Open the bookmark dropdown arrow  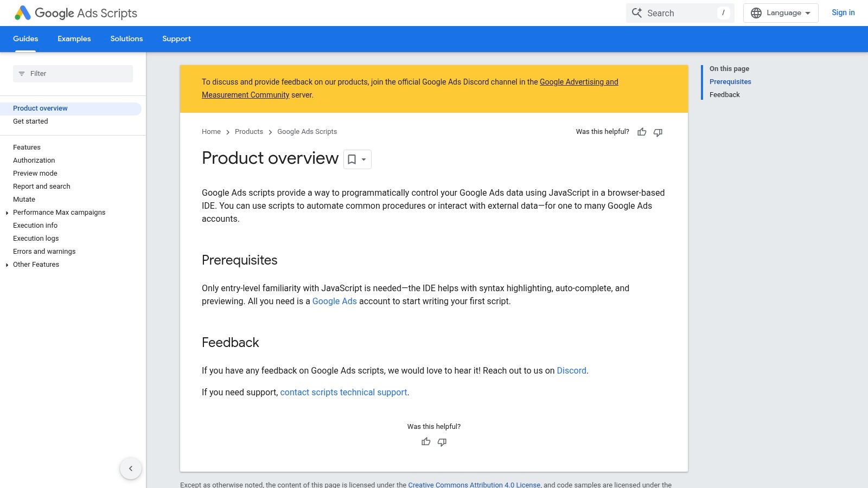(364, 159)
